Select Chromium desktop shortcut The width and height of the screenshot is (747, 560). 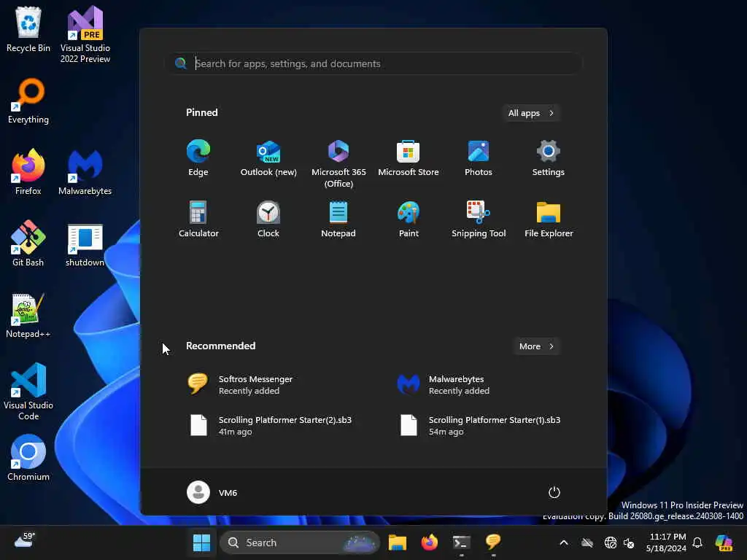pos(28,458)
